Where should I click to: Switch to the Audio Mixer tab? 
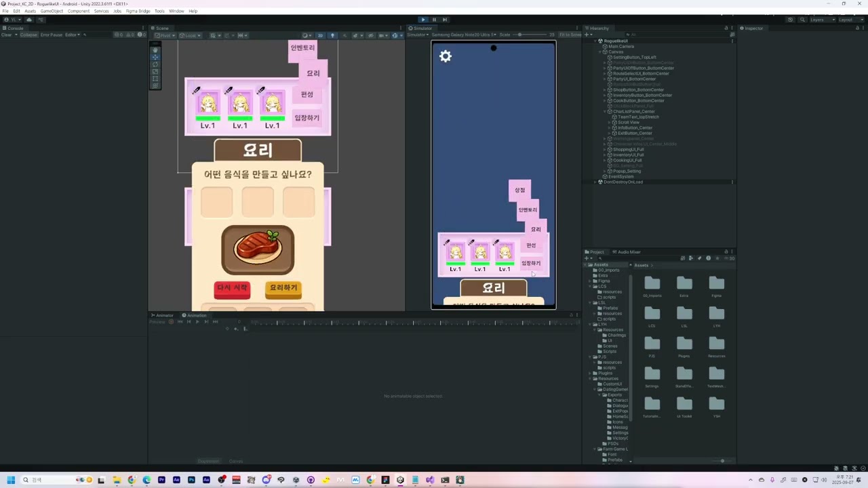(x=627, y=252)
